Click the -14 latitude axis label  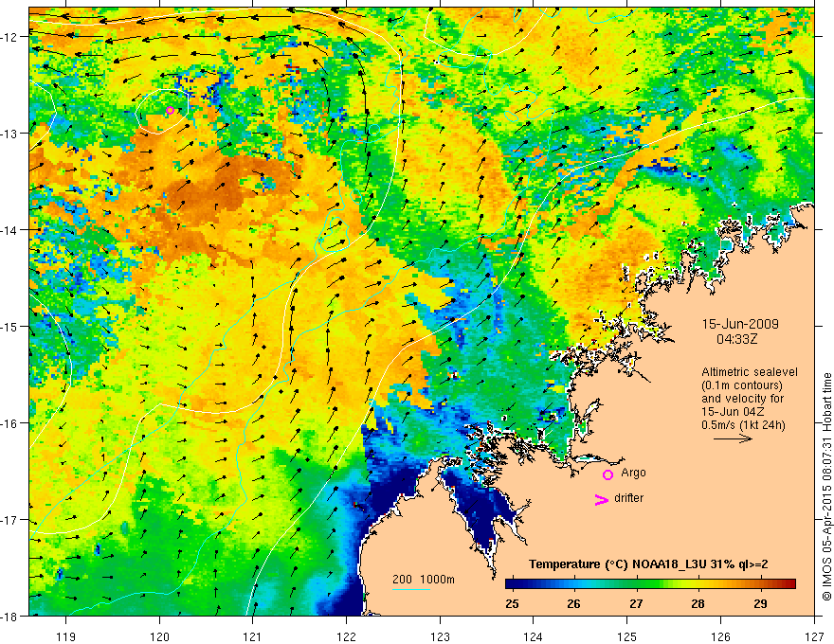pyautogui.click(x=9, y=230)
